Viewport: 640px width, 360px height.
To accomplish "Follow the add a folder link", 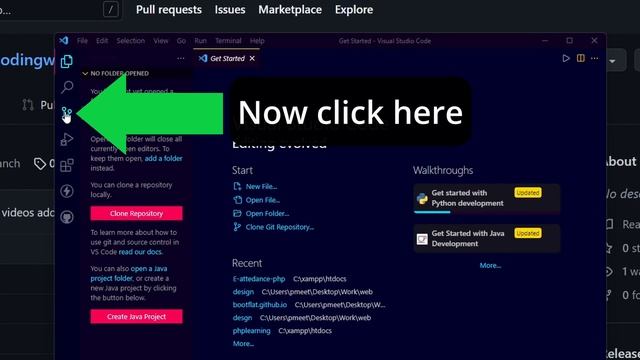I will point(164,158).
